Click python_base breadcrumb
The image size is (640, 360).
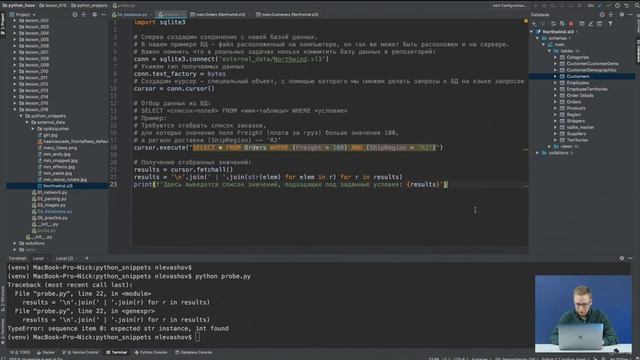click(19, 5)
